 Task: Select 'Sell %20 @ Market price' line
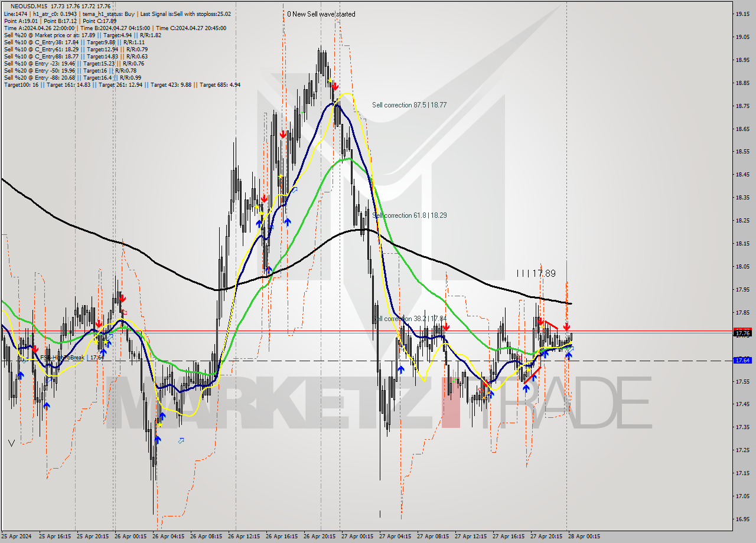click(82, 35)
